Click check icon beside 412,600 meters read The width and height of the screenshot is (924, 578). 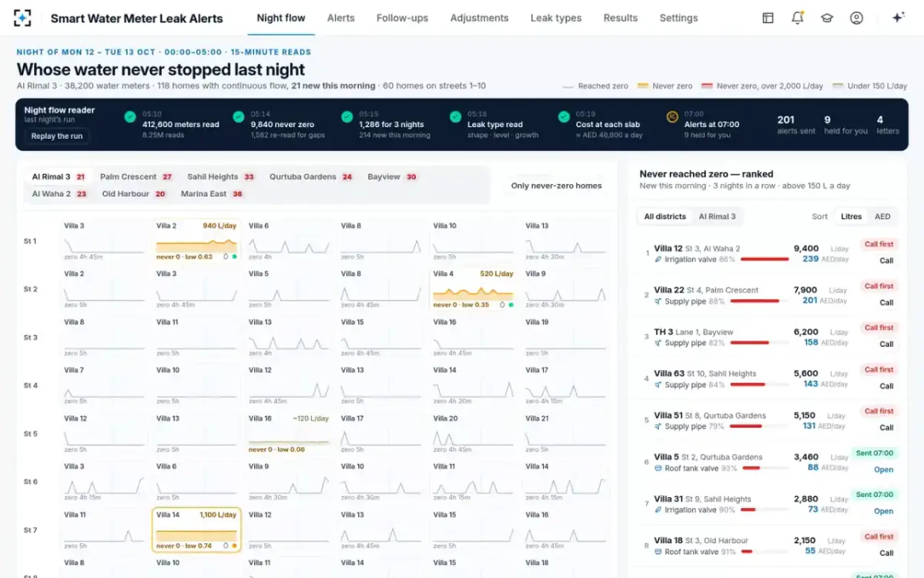130,117
